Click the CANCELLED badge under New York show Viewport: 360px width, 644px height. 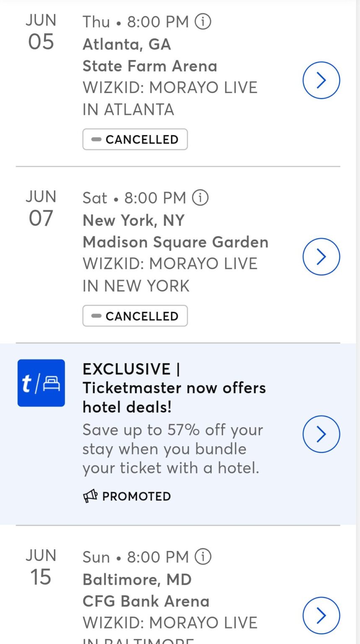click(x=135, y=316)
